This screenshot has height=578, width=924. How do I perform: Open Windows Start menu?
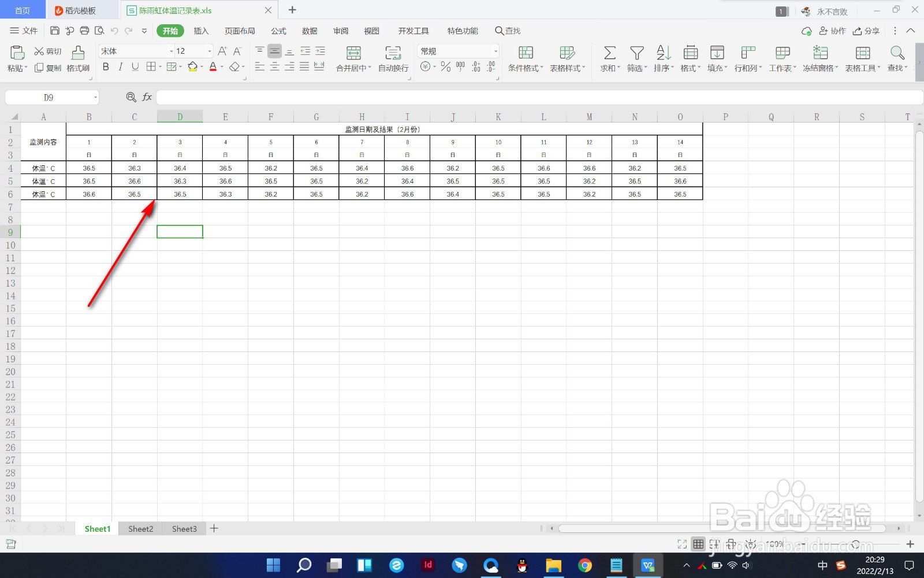click(x=273, y=565)
